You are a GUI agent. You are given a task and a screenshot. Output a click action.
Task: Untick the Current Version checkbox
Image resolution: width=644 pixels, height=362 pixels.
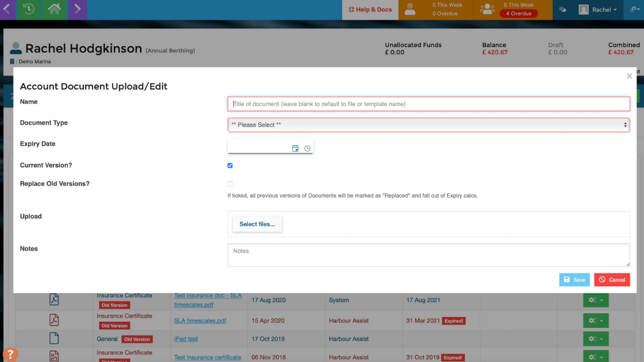coord(230,166)
